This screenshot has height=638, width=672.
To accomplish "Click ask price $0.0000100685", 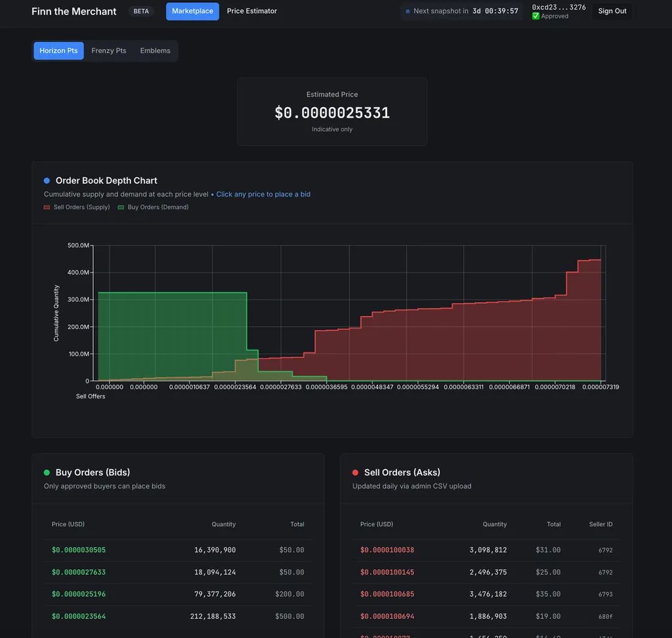I will [x=387, y=594].
